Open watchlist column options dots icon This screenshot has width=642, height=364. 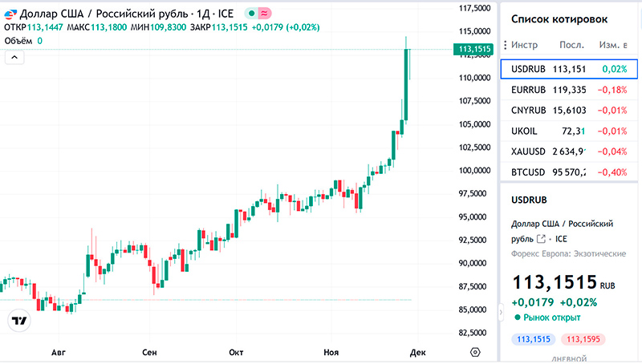click(505, 45)
